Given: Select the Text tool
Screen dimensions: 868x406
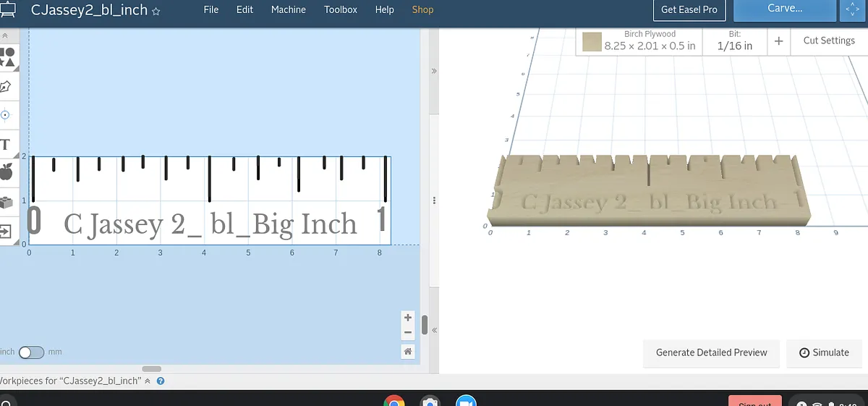Looking at the screenshot, I should pyautogui.click(x=6, y=144).
